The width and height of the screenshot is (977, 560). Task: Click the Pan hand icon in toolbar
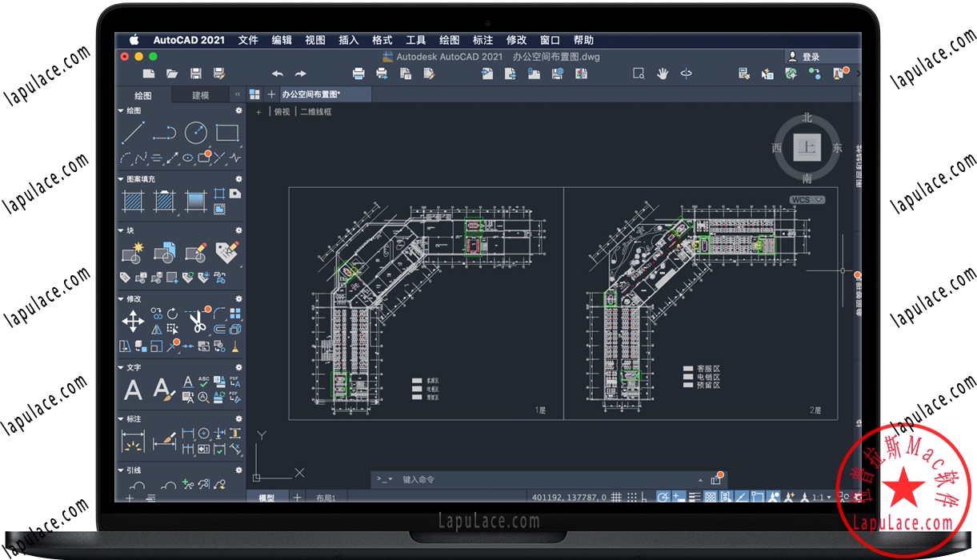(x=663, y=74)
